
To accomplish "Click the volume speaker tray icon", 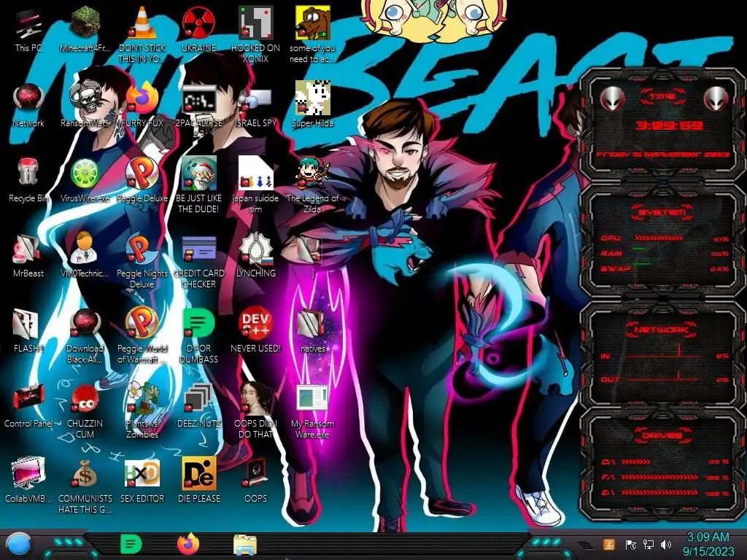I will 665,544.
